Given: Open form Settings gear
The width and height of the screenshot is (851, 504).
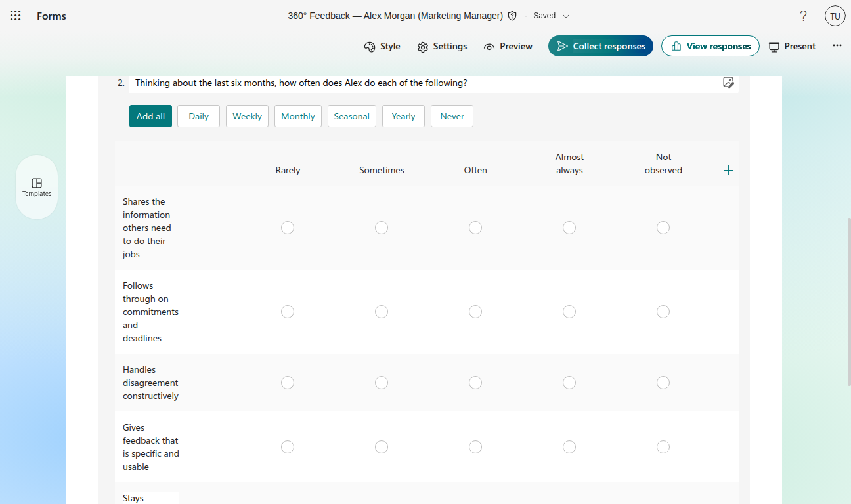Looking at the screenshot, I should (443, 46).
